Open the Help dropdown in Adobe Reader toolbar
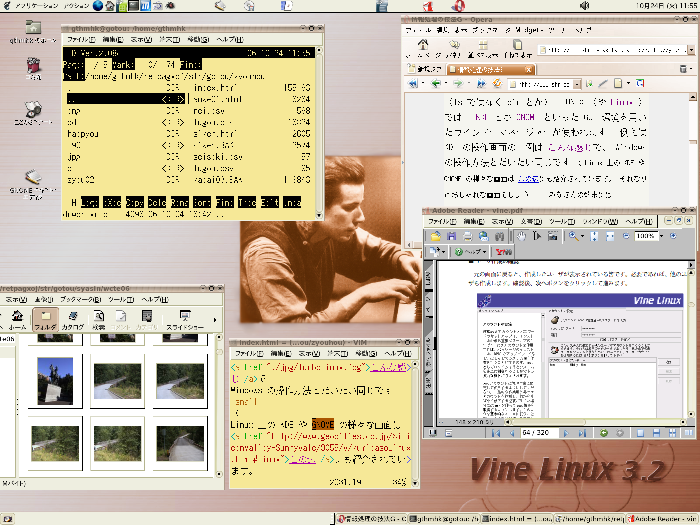This screenshot has width=700, height=525. click(x=484, y=252)
